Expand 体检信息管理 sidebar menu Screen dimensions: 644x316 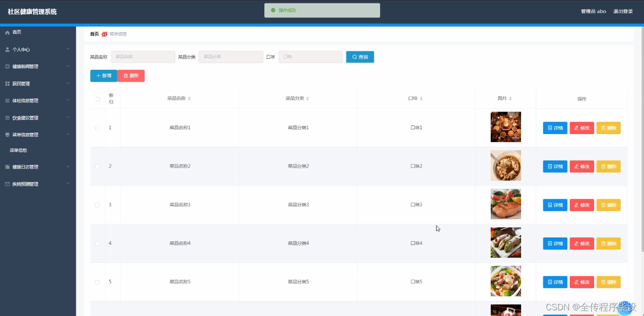(x=38, y=101)
